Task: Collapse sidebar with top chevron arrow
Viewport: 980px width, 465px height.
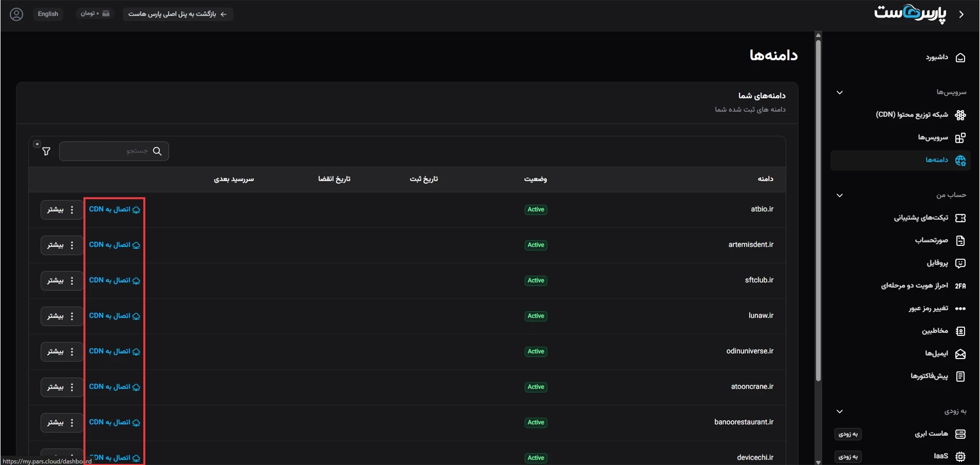Action: pyautogui.click(x=962, y=14)
